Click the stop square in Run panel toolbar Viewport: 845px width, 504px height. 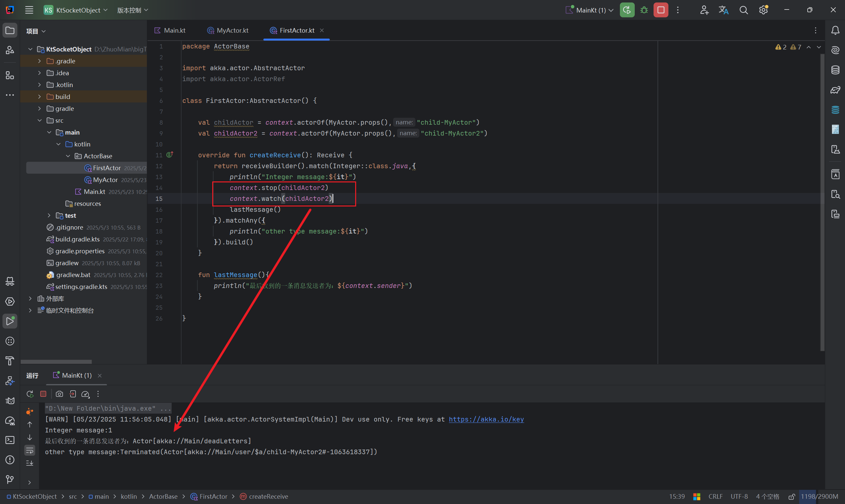[43, 394]
